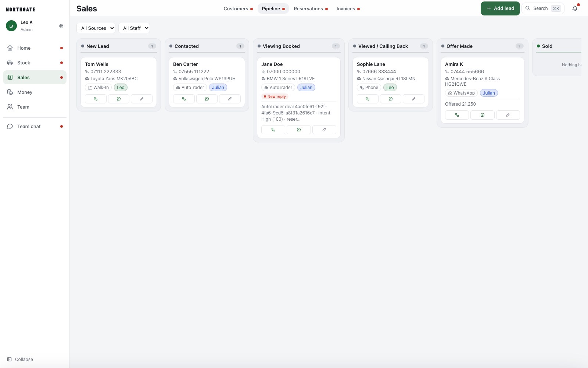Call Amira K using phone icon
The width and height of the screenshot is (588, 368).
click(x=457, y=115)
